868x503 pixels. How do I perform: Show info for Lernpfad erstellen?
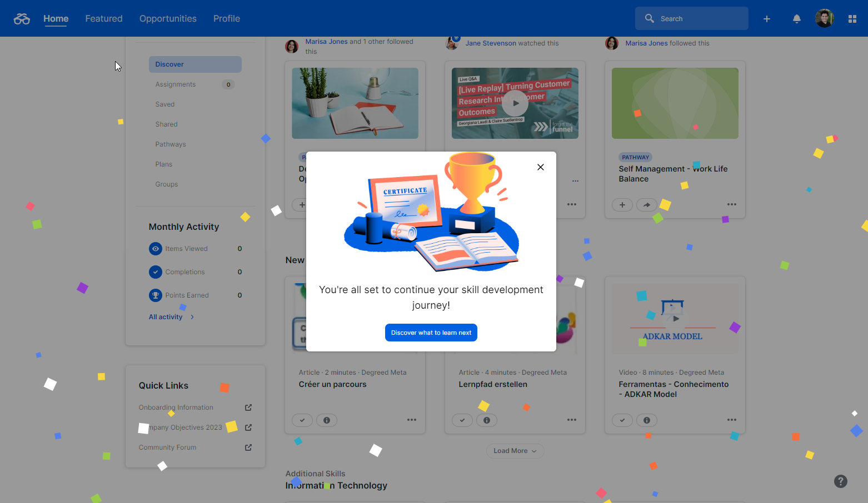[487, 420]
